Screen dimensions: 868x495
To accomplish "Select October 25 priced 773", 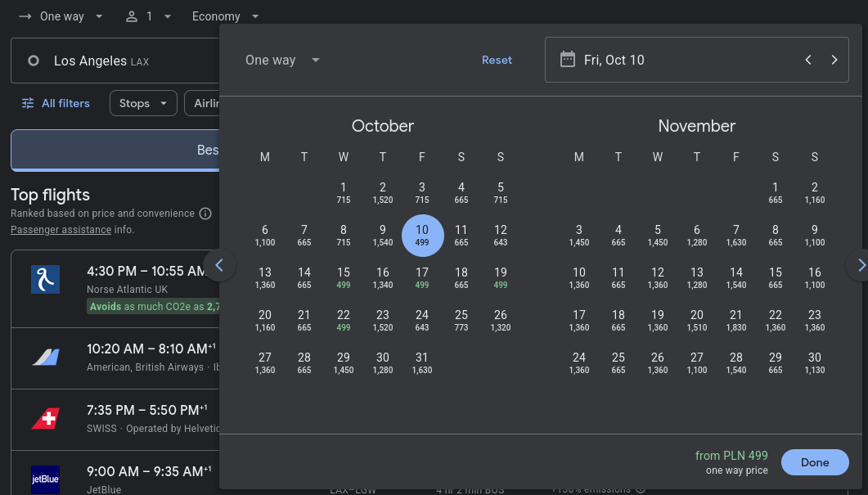I will [461, 321].
